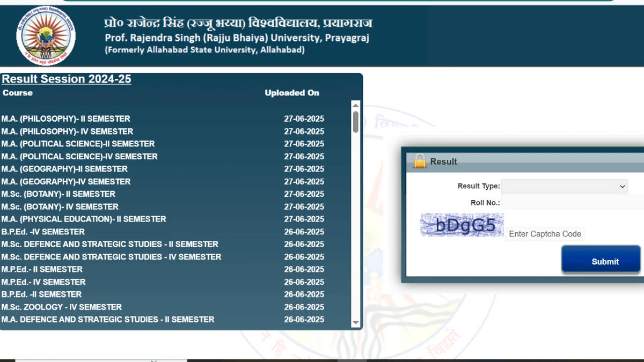This screenshot has width=644, height=362.
Task: Click the bDgG5 captcha image
Action: pos(462,225)
